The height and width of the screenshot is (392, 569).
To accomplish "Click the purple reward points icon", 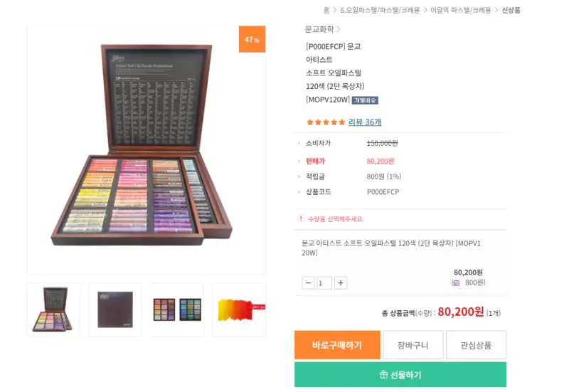I will [455, 282].
